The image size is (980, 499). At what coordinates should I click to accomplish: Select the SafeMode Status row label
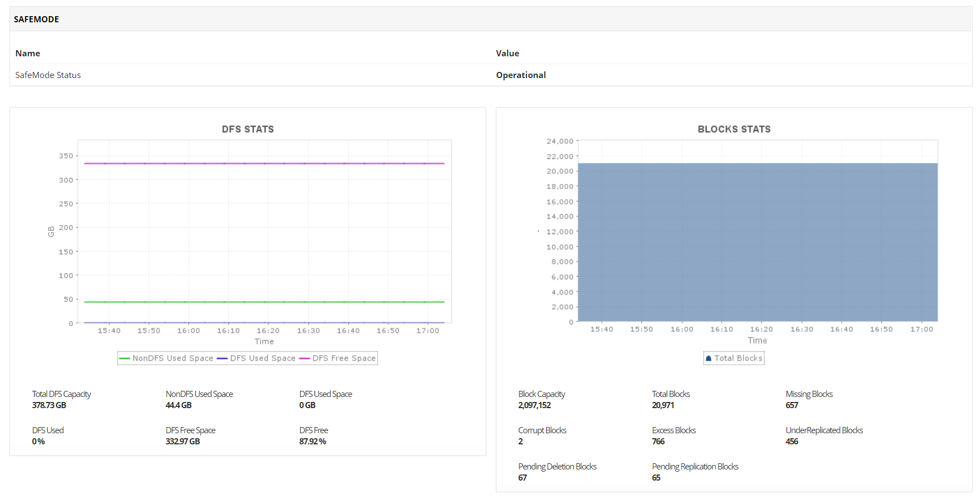tap(48, 75)
